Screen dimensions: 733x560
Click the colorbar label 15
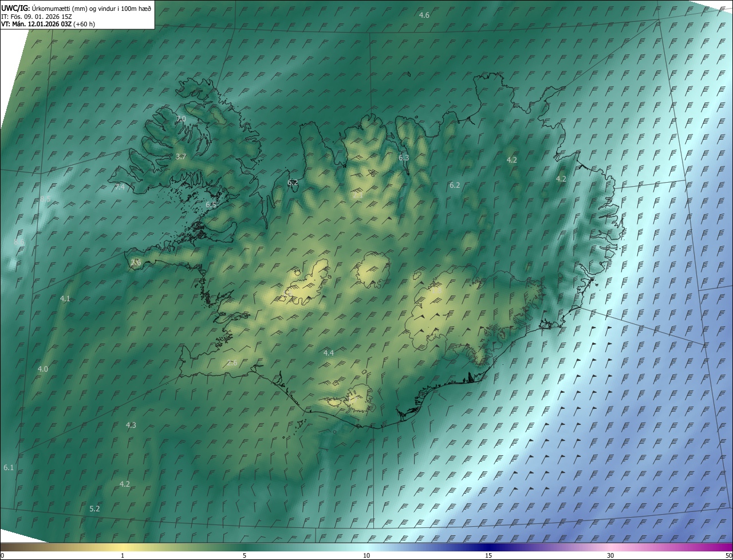[x=488, y=555]
